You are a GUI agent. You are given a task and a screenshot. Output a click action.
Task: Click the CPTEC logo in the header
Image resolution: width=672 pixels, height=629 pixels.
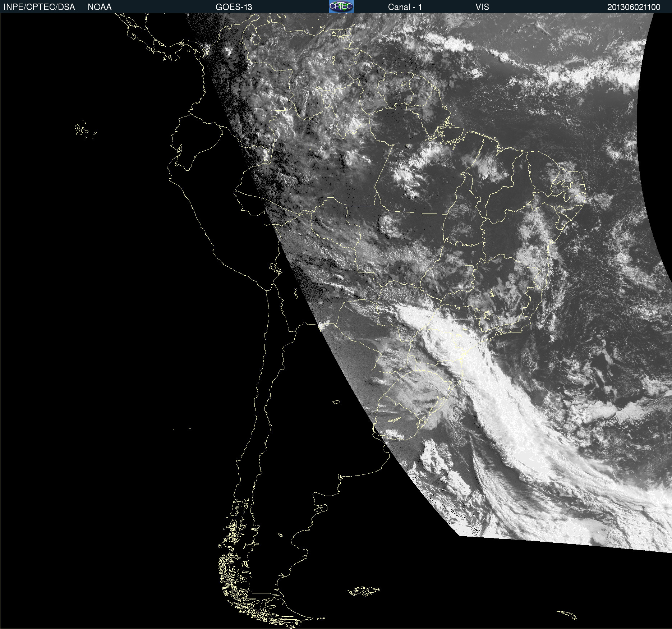pyautogui.click(x=341, y=6)
